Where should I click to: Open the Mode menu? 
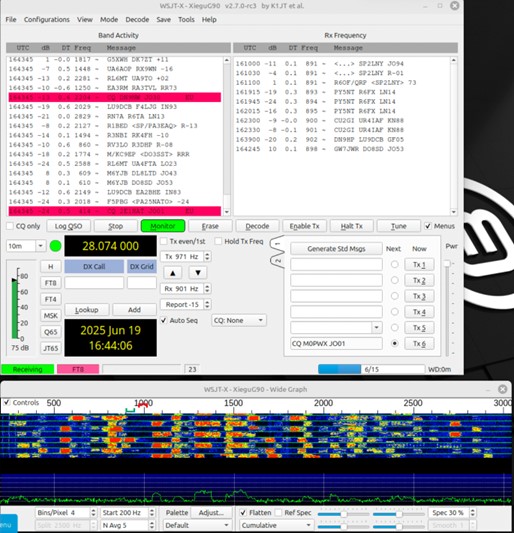pos(109,20)
